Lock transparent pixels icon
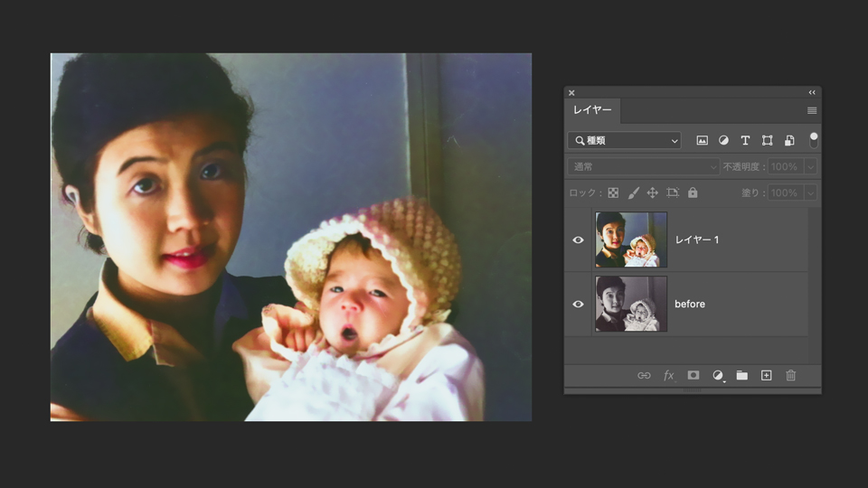This screenshot has height=488, width=868. [613, 192]
